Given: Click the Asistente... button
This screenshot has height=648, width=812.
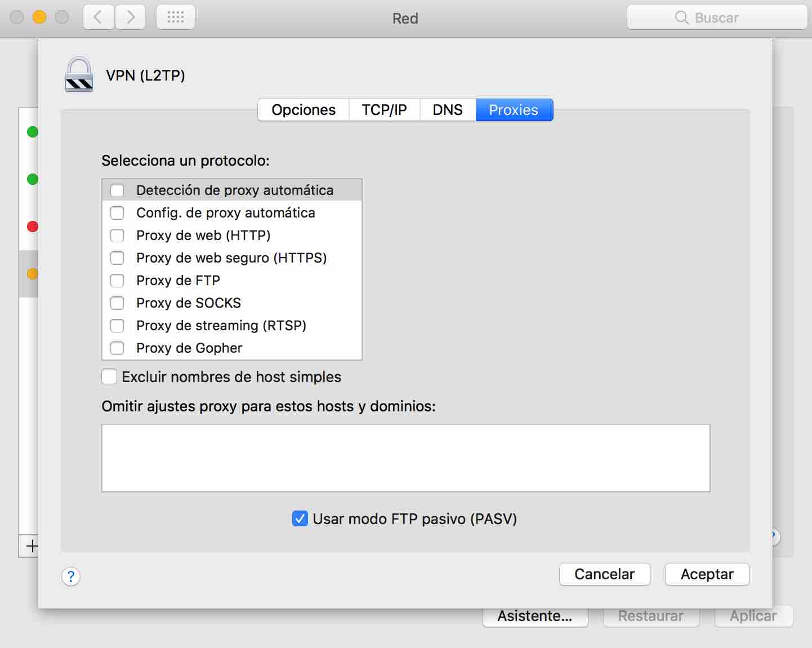Looking at the screenshot, I should click(535, 617).
